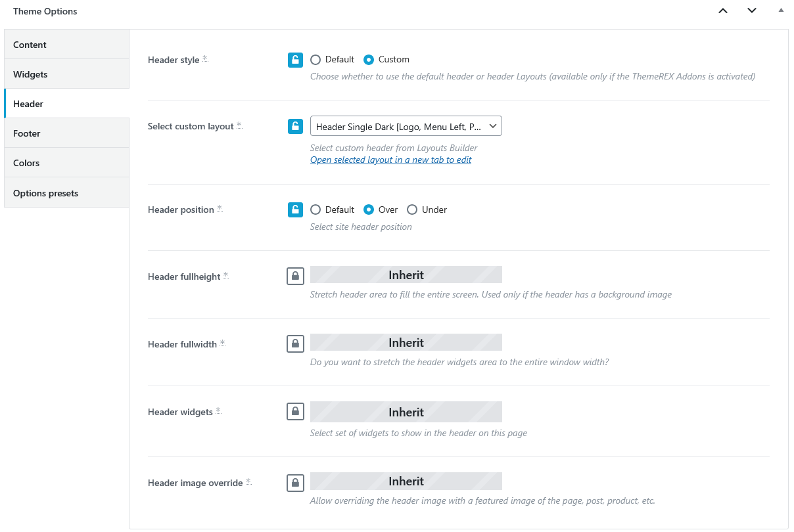The width and height of the screenshot is (794, 532).
Task: Choose Over header position radio
Action: point(369,210)
